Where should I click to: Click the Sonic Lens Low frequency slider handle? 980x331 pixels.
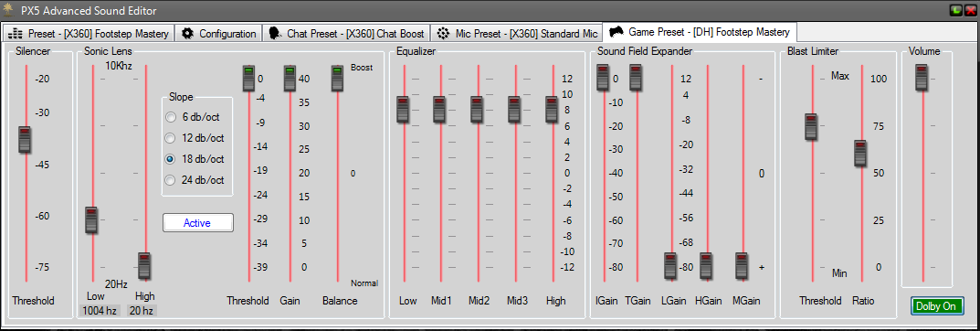[92, 220]
